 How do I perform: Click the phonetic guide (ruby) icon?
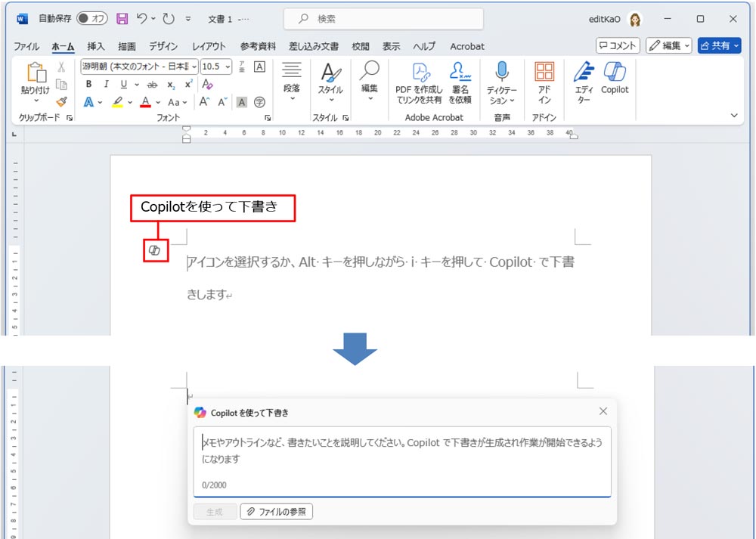(242, 67)
